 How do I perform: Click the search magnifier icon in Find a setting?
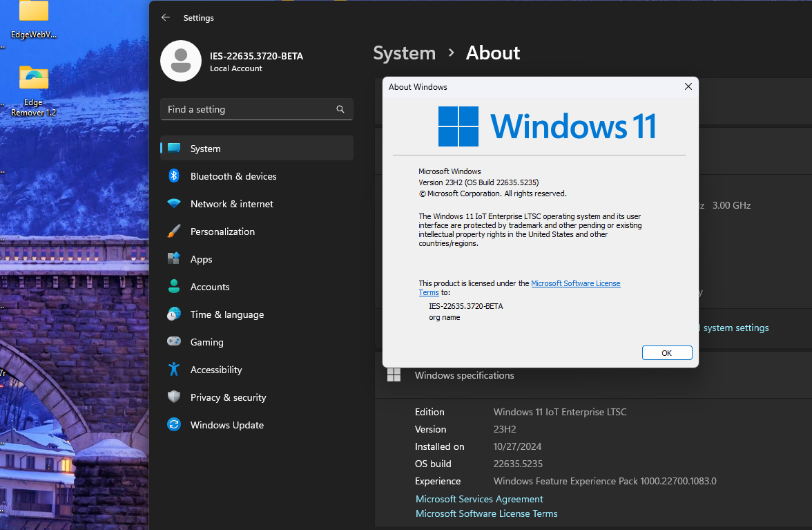(x=340, y=109)
